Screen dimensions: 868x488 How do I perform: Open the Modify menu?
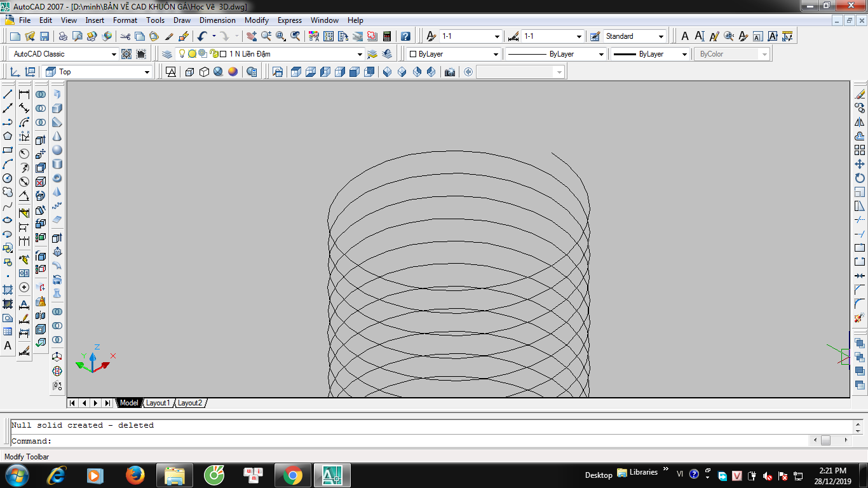[257, 20]
